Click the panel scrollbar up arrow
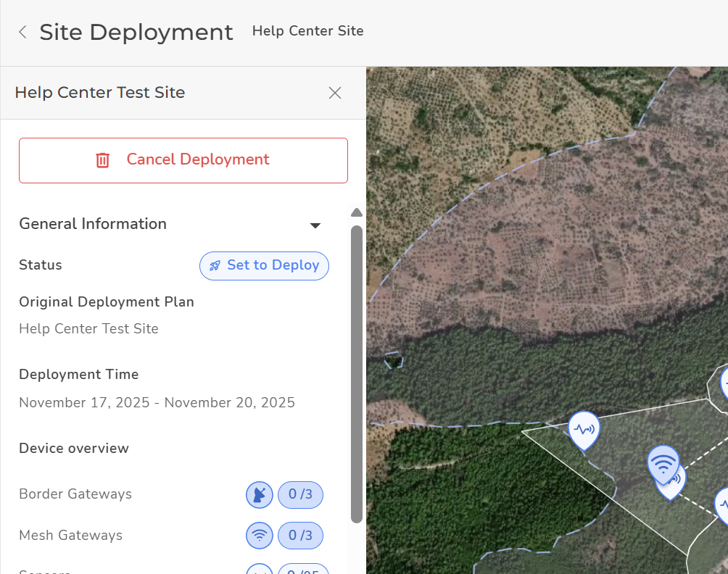The image size is (728, 574). [356, 212]
